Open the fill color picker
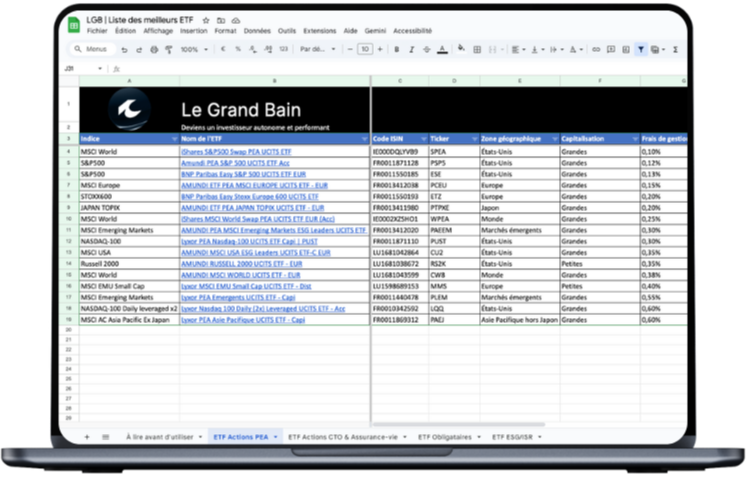 coord(461,49)
